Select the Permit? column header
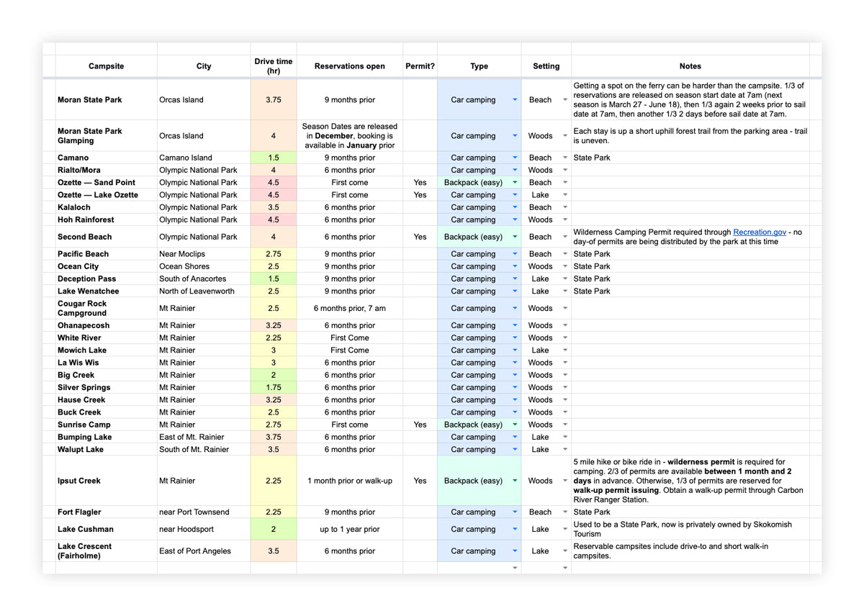 pos(420,66)
